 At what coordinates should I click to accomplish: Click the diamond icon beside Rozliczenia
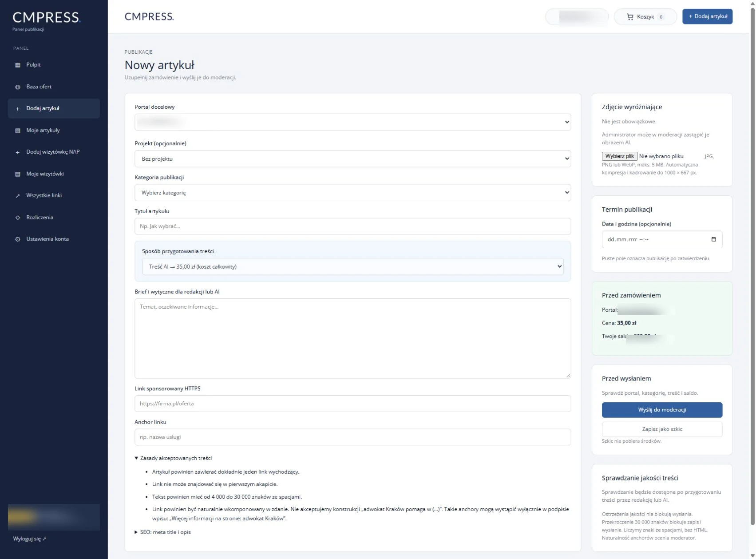tap(18, 218)
